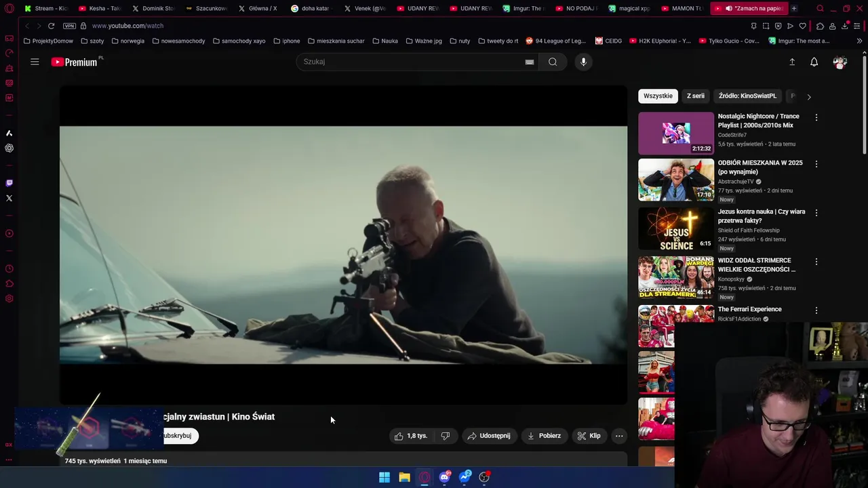
Task: Select the Z serii filter chip
Action: pyautogui.click(x=696, y=96)
